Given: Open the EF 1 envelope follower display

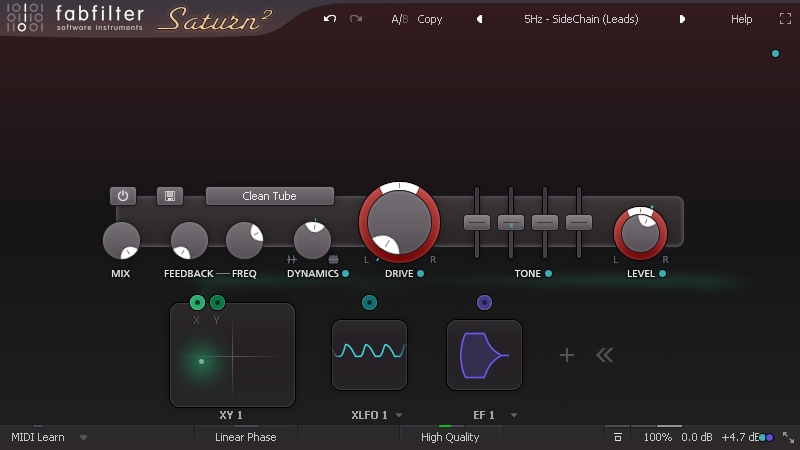Looking at the screenshot, I should coord(484,355).
